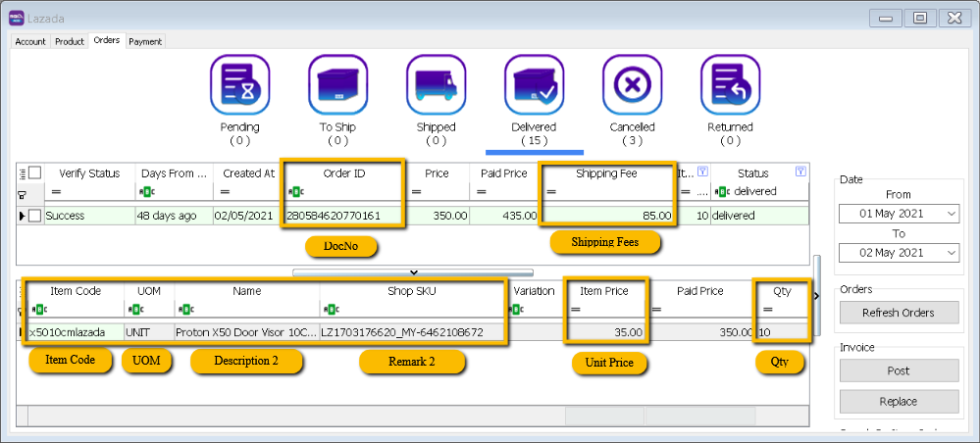Click the Status column filter icon
980x443 pixels.
[799, 172]
